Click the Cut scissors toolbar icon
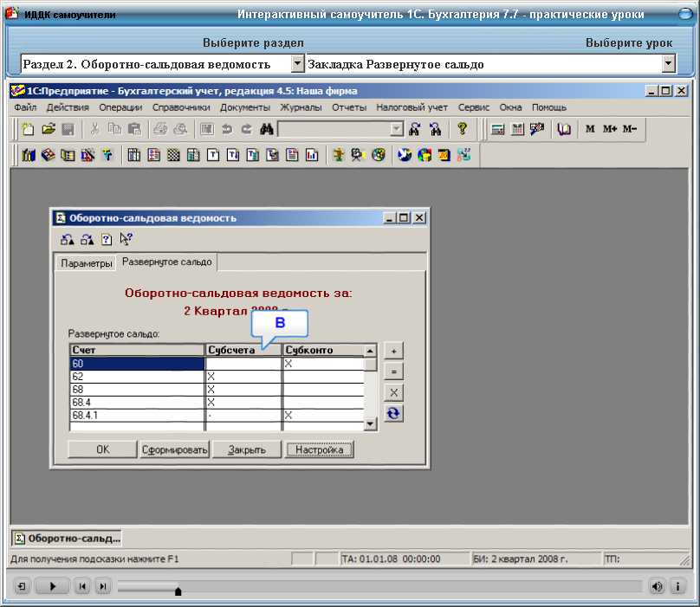 pos(94,129)
